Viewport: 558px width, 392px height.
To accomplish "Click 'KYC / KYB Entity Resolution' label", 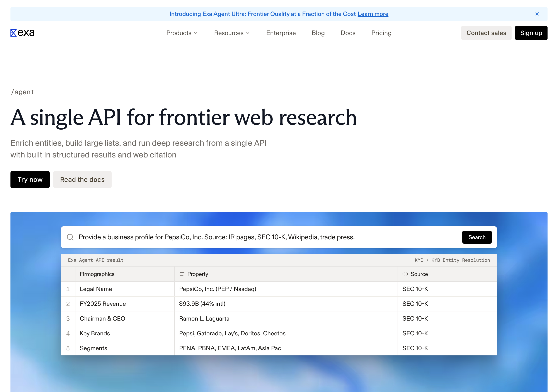I will point(452,260).
